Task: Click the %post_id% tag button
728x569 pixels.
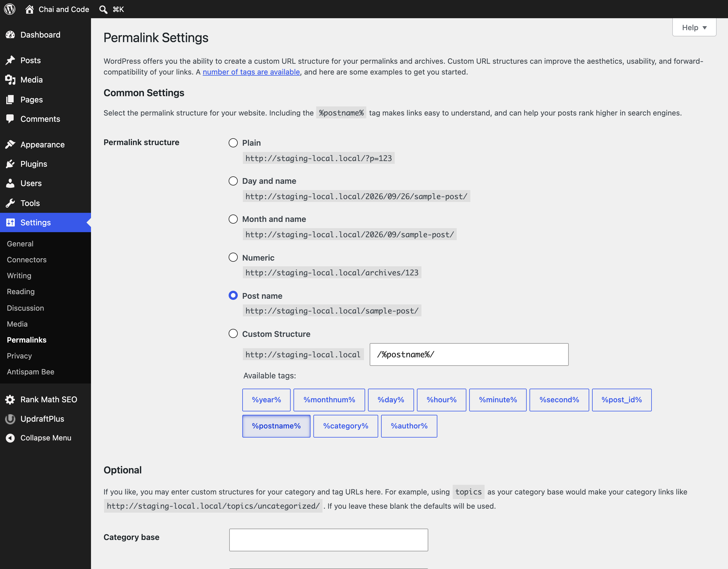Action: pos(622,400)
